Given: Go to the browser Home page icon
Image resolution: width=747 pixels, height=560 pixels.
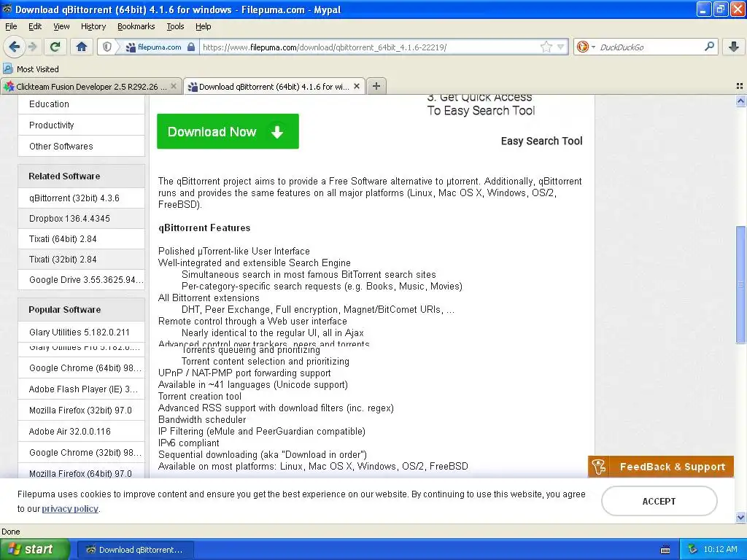Looking at the screenshot, I should [x=82, y=47].
